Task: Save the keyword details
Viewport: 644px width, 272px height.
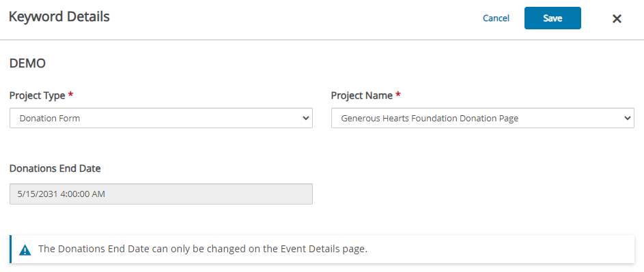Action: point(552,18)
